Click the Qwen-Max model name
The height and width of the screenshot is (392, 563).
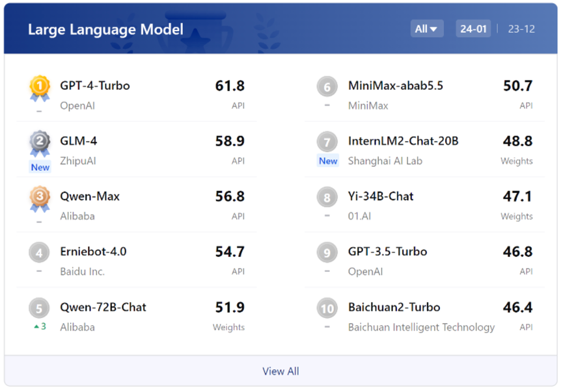90,196
